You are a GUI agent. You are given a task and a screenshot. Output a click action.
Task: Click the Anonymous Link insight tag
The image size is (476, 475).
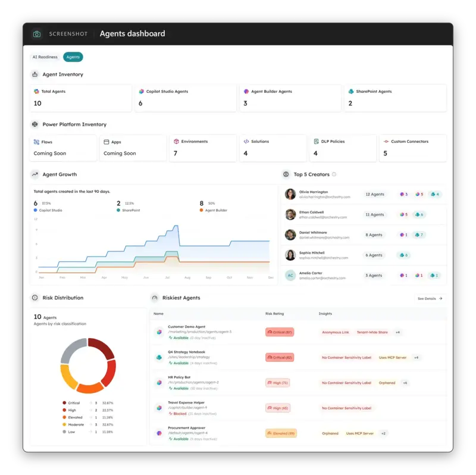[336, 332]
